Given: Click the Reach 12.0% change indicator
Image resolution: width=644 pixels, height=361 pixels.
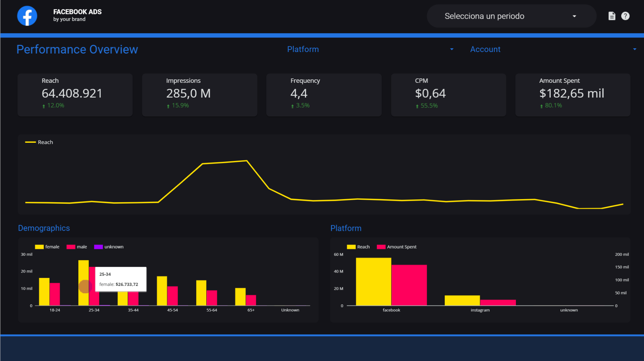Looking at the screenshot, I should (x=53, y=105).
